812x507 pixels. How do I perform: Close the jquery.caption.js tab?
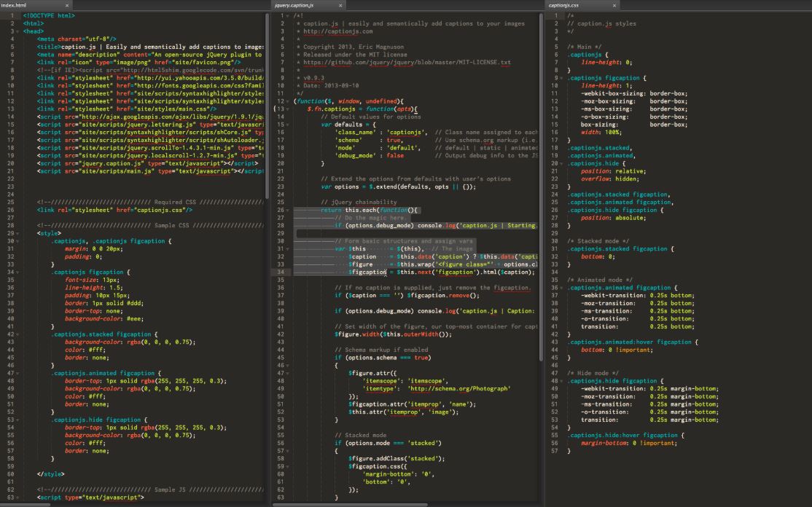pos(340,5)
